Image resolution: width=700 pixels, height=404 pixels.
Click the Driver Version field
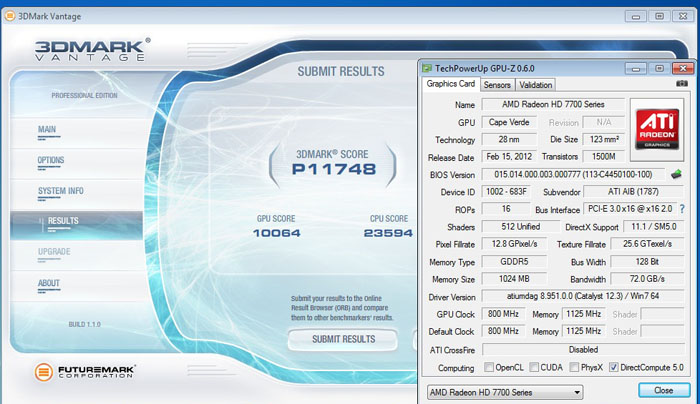[x=583, y=296]
